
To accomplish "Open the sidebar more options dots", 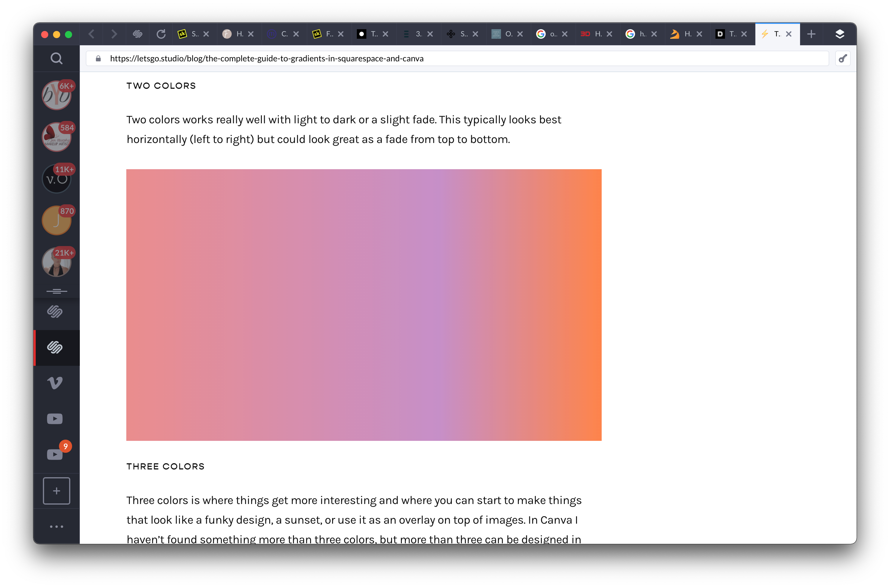I will click(57, 527).
